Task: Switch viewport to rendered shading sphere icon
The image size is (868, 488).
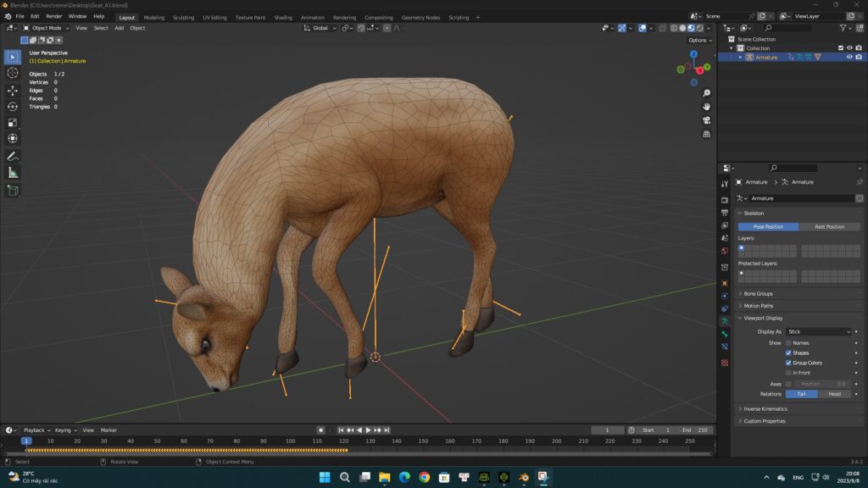Action: tap(699, 28)
